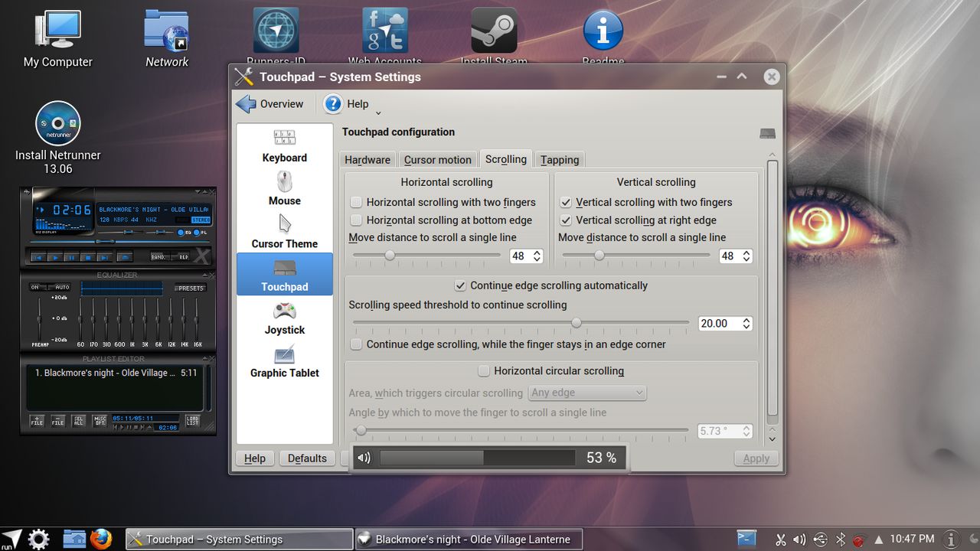Open the application launcher in taskbar
This screenshot has width=980, height=551.
pyautogui.click(x=11, y=539)
